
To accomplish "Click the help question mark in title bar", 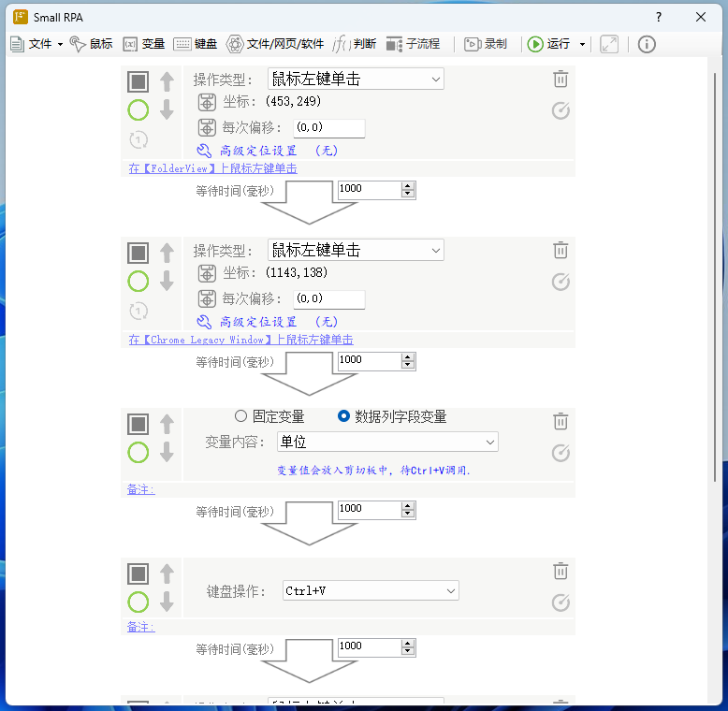I will pyautogui.click(x=659, y=17).
